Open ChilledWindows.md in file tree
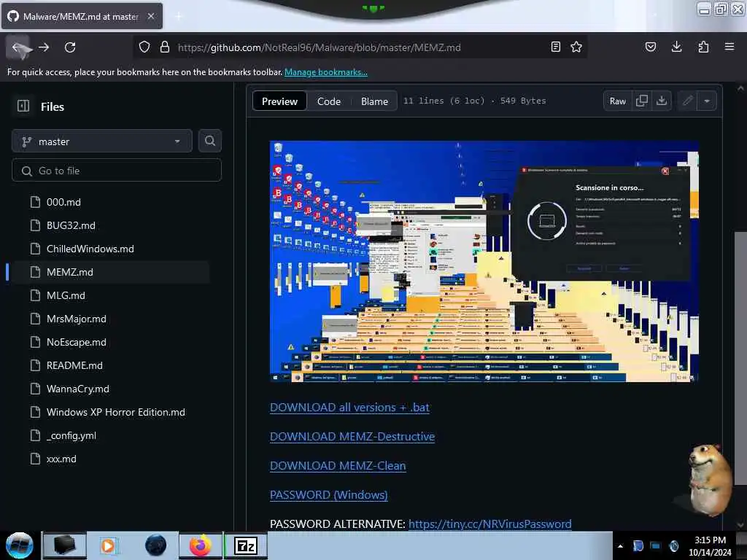Viewport: 747px width, 560px height. (90, 249)
